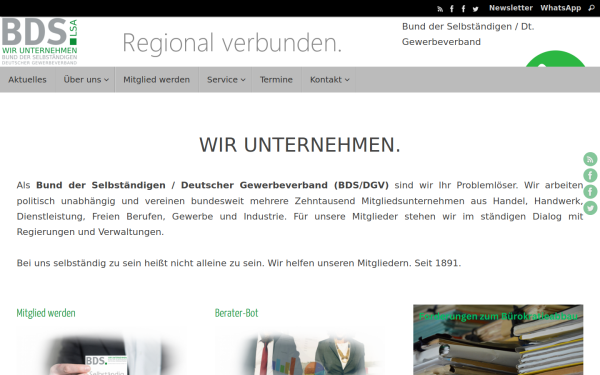The height and width of the screenshot is (375, 600).
Task: Expand the Über uns dropdown menu
Action: click(x=86, y=80)
